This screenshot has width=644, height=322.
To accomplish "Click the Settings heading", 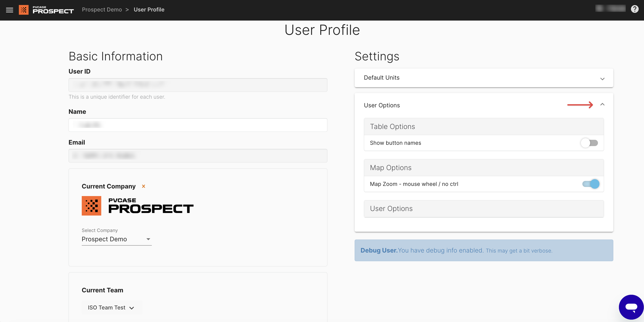I will pos(377,56).
